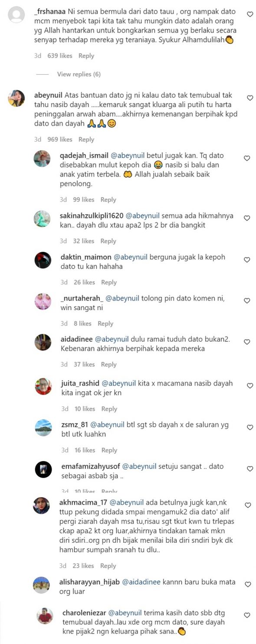Expand View replies (6) under _frshanaa

pyautogui.click(x=79, y=74)
